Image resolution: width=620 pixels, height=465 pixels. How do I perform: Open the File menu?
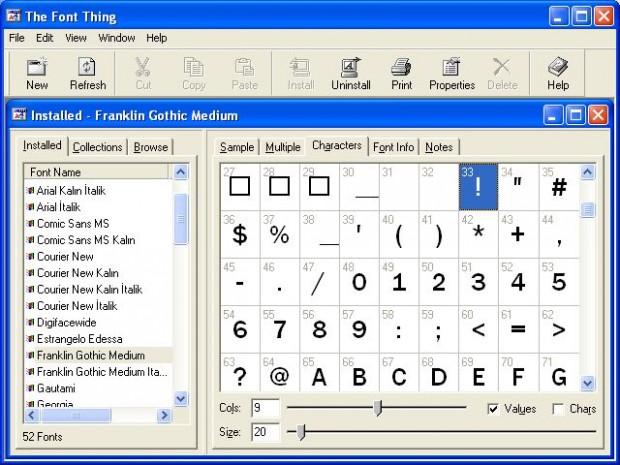17,38
